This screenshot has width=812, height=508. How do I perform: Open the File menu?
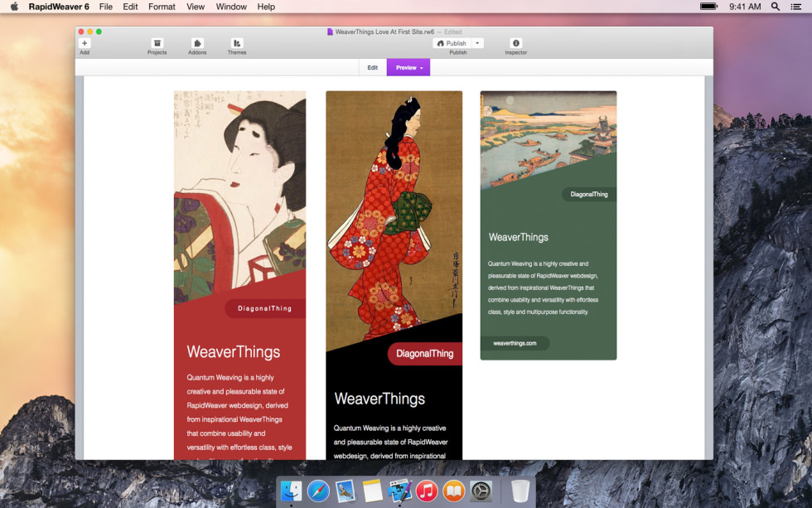pyautogui.click(x=106, y=7)
